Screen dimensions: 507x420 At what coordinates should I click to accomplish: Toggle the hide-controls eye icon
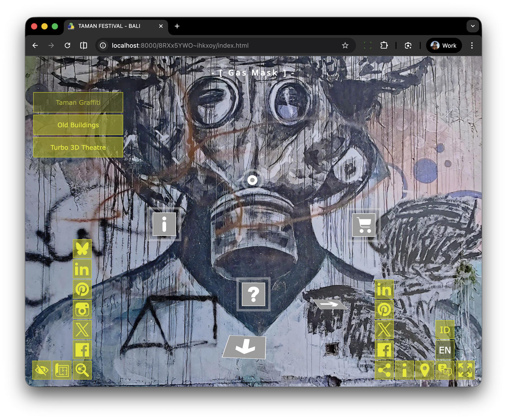[x=42, y=370]
